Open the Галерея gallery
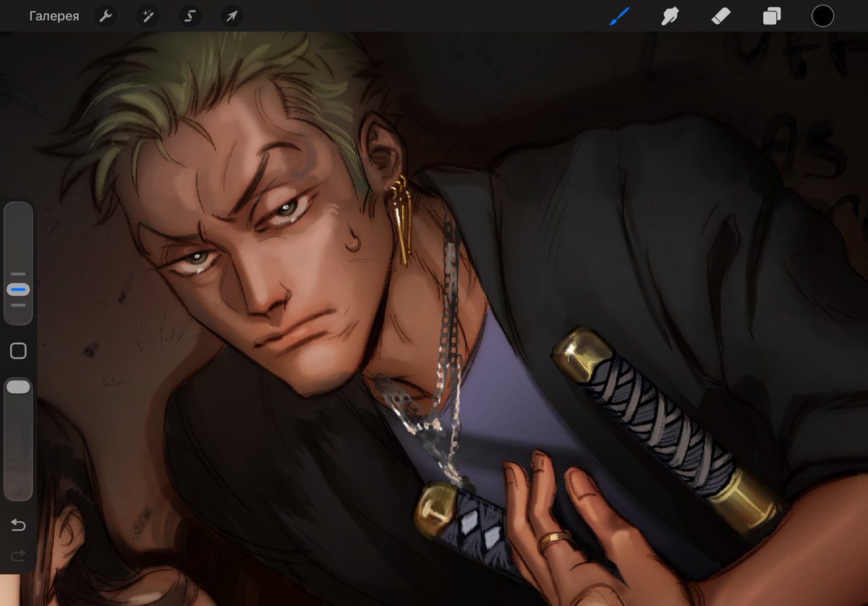This screenshot has width=868, height=606. (x=54, y=16)
